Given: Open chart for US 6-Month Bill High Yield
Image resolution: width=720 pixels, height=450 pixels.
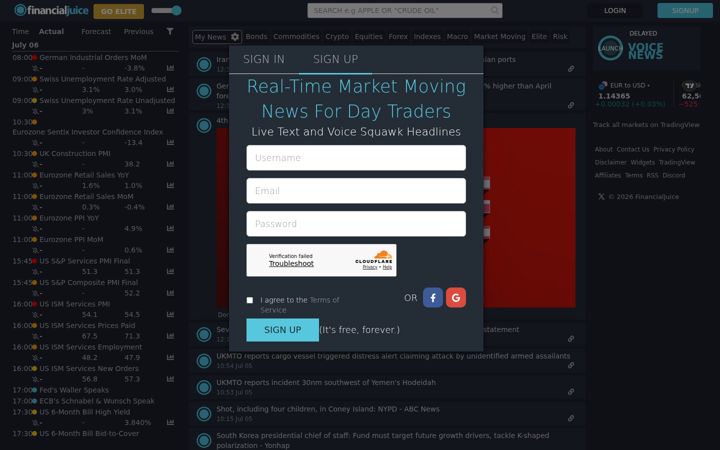Looking at the screenshot, I should [170, 422].
